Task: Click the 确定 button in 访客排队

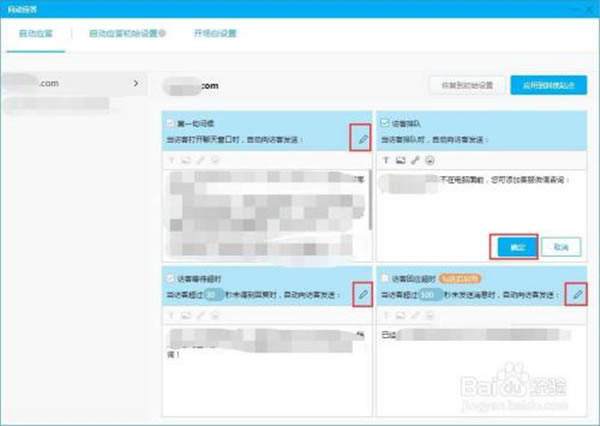Action: 513,245
